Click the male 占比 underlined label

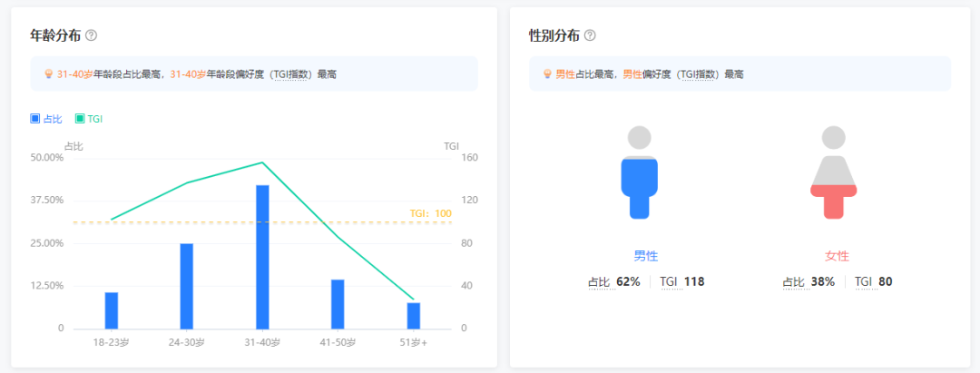[x=599, y=282]
